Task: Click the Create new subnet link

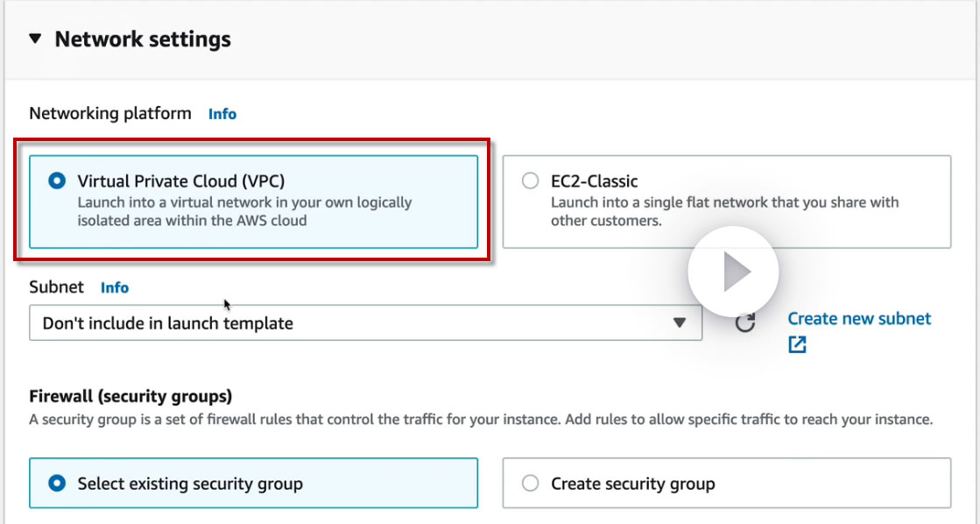Action: tap(859, 319)
